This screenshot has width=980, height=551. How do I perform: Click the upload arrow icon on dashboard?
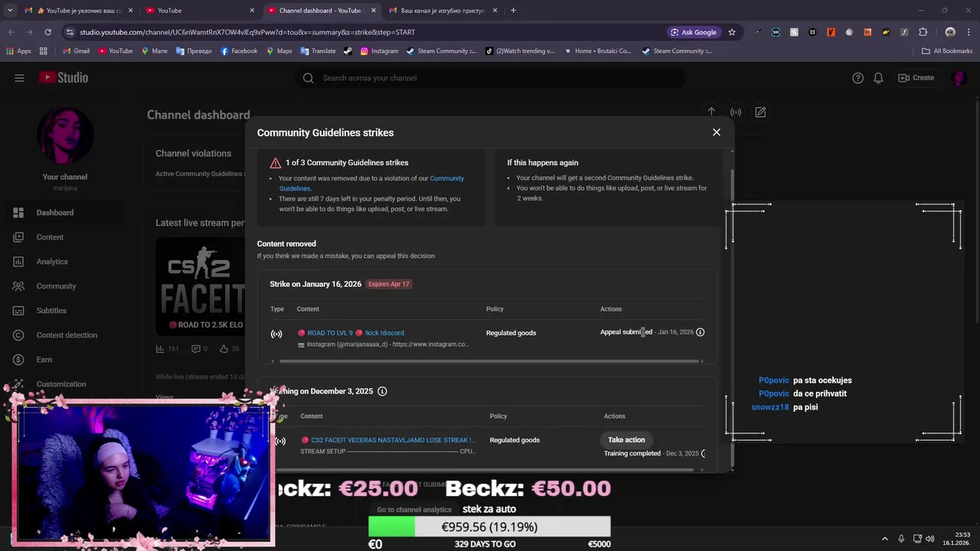click(x=711, y=112)
